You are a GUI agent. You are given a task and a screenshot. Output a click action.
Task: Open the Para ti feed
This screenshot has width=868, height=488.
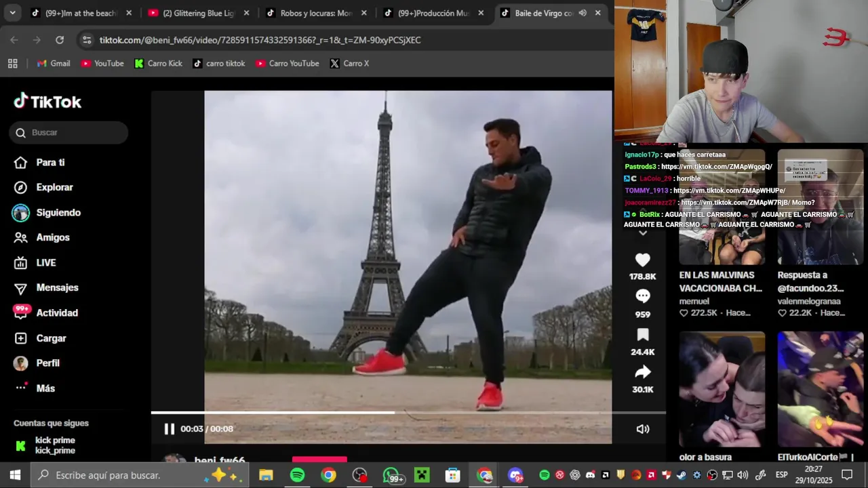coord(39,163)
